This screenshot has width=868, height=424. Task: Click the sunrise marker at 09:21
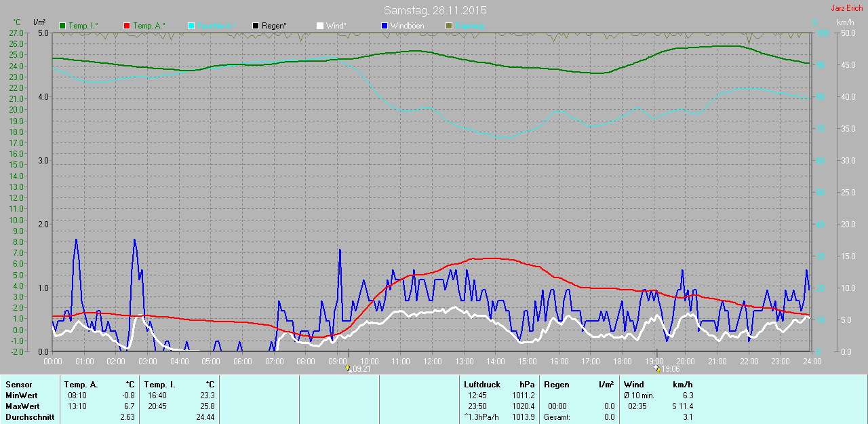(x=349, y=368)
